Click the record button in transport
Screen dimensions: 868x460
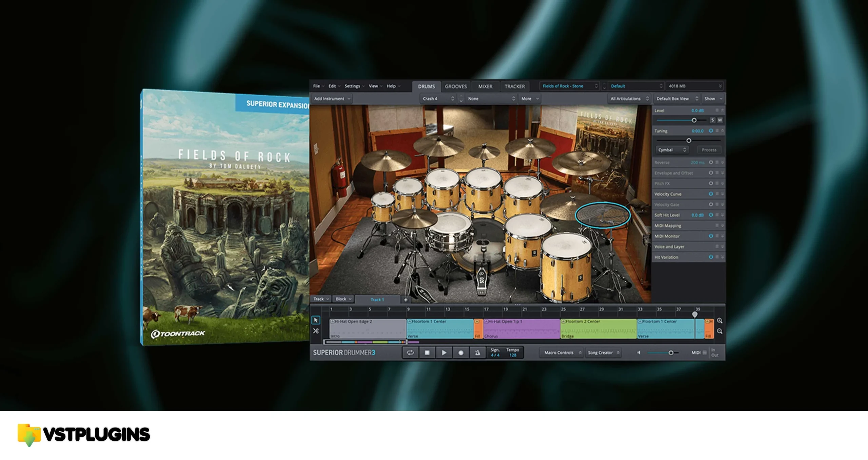point(461,353)
